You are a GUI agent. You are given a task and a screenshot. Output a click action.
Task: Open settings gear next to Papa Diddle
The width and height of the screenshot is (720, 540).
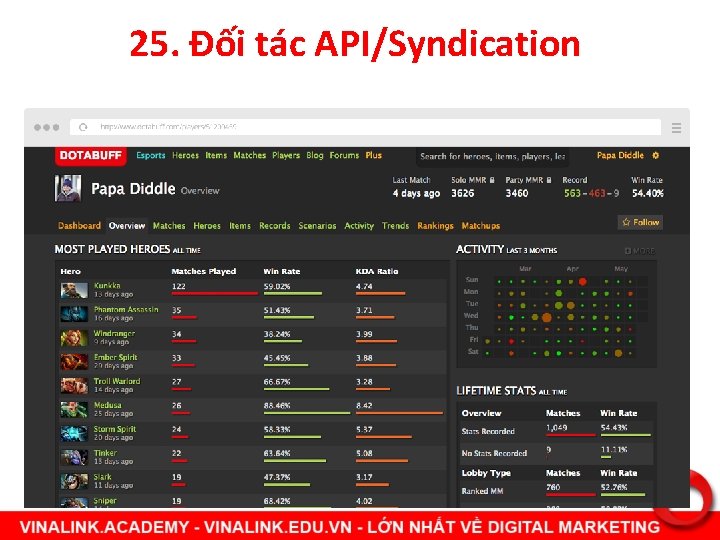pos(656,156)
